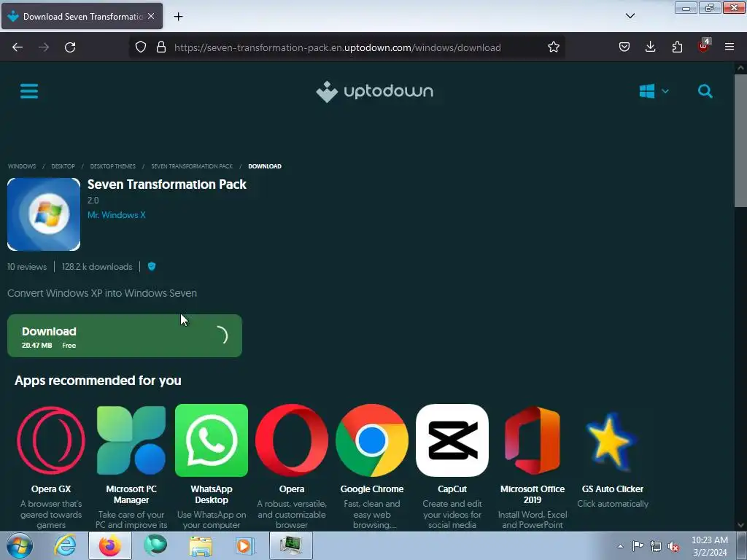
Task: Click the tracking protection shield icon
Action: [141, 47]
